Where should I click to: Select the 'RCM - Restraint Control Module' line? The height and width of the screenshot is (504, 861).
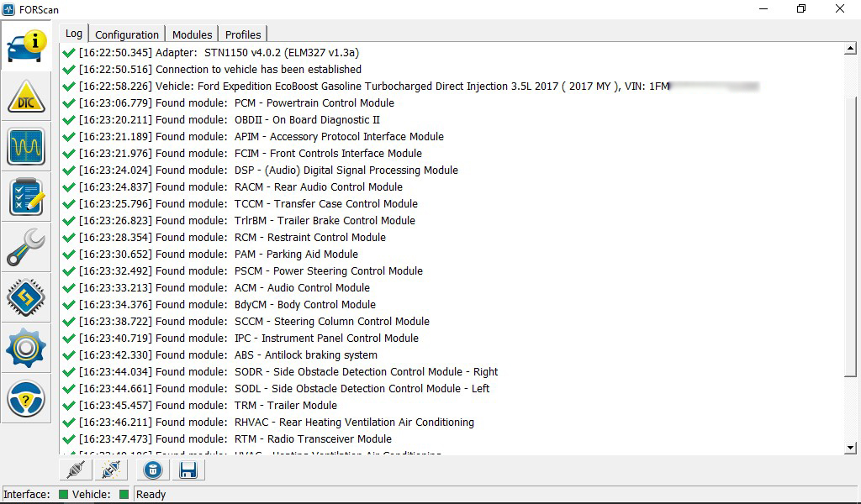(x=224, y=238)
